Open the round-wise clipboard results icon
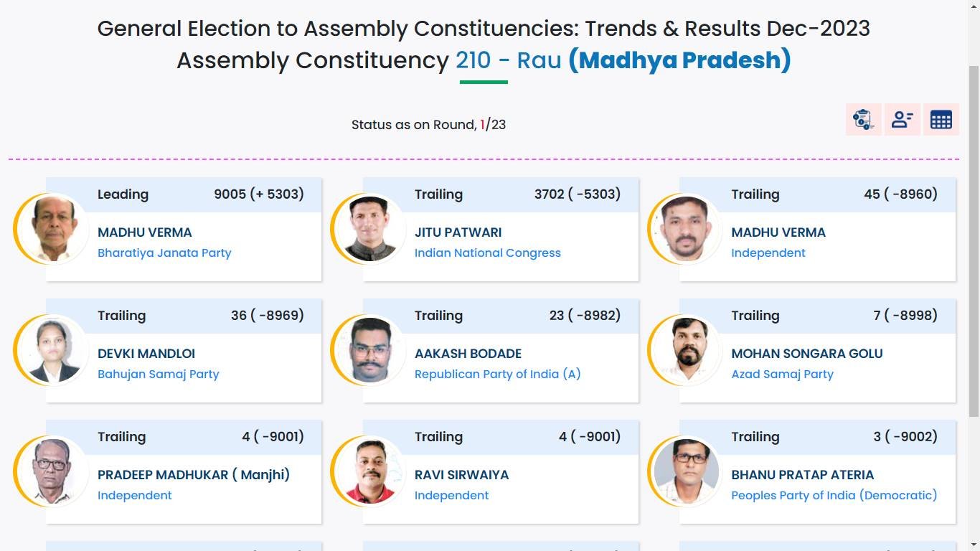The height and width of the screenshot is (551, 980). click(863, 120)
